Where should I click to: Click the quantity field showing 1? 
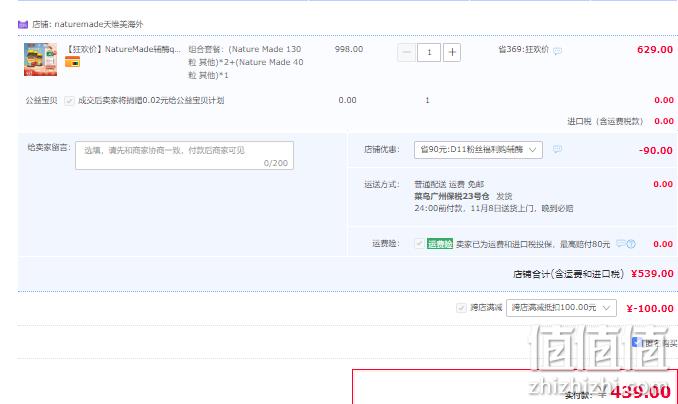(429, 52)
